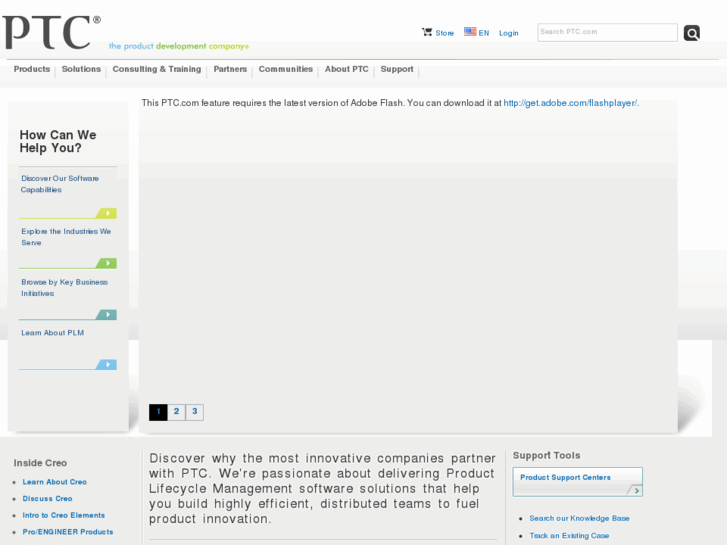Open the Consulting & Training menu
This screenshot has width=727, height=545.
[x=157, y=69]
